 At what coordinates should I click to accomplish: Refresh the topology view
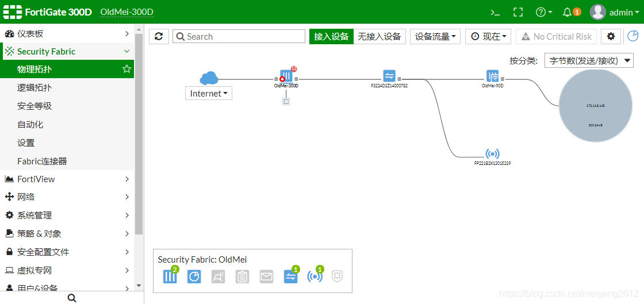(x=159, y=37)
